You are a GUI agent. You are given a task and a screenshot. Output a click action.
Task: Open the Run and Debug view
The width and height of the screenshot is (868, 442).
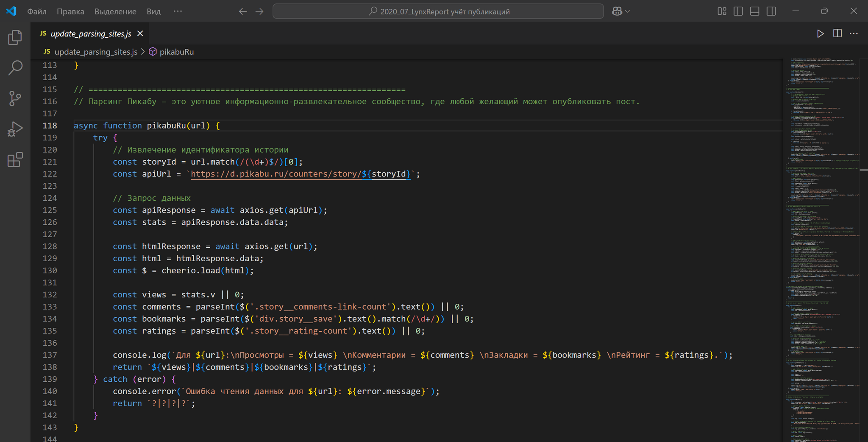click(x=15, y=129)
